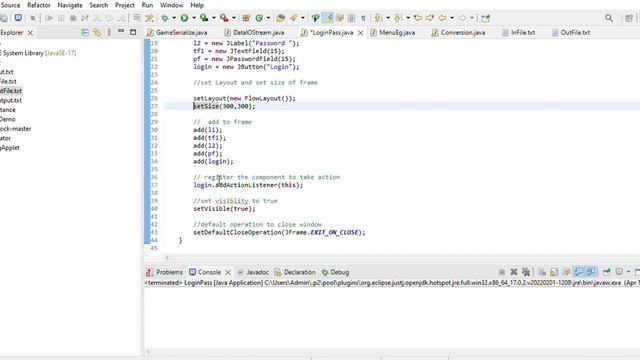Click Collapse All in Explorer panel
Image resolution: width=640 pixels, height=360 pixels.
85,32
